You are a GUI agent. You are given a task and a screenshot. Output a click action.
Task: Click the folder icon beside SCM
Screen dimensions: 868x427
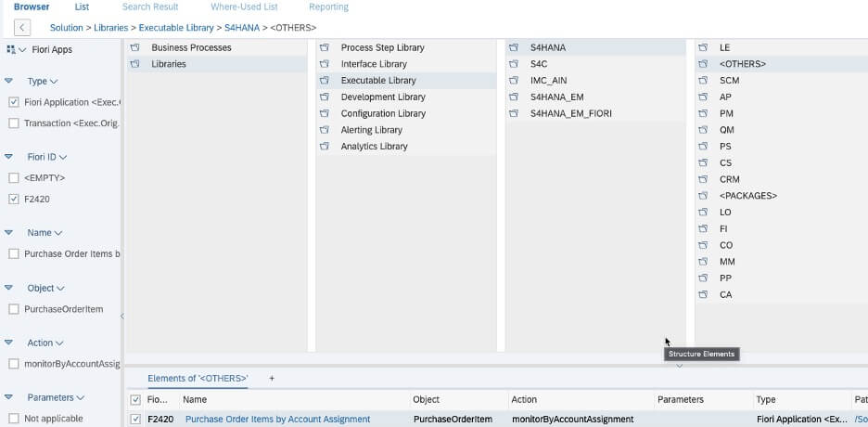tap(703, 81)
